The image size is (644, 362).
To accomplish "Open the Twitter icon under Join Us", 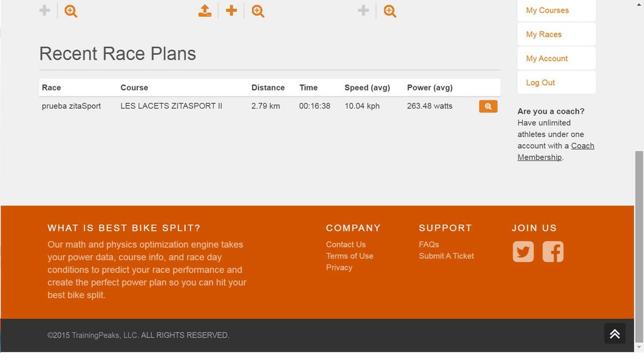I will [523, 252].
